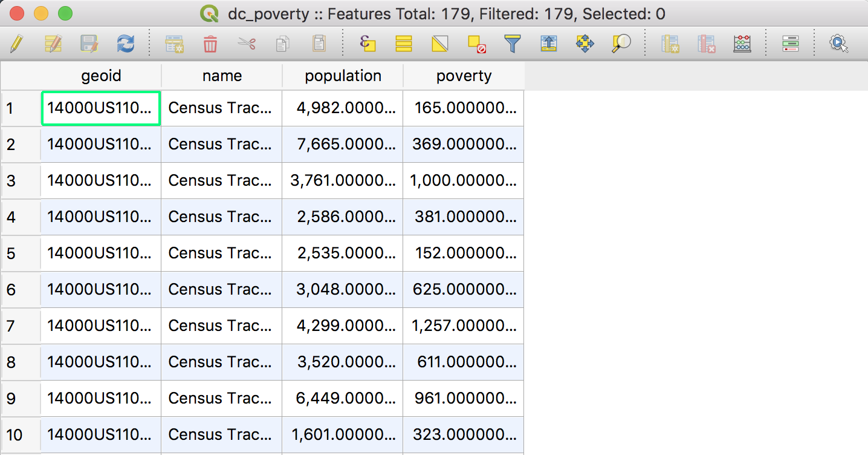Click population value 7,665.0000...

click(343, 145)
